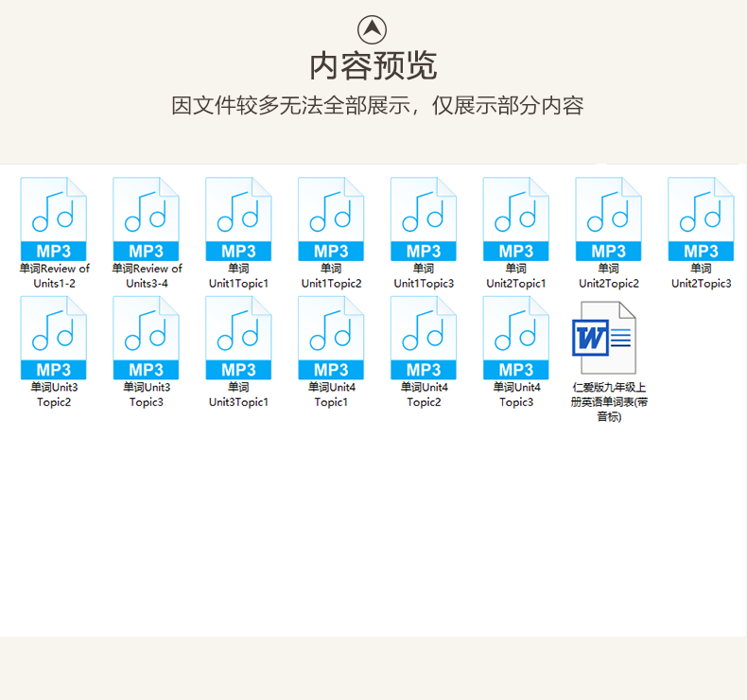Select the 单词Unit2Topic1 MP3 icon

tap(515, 219)
